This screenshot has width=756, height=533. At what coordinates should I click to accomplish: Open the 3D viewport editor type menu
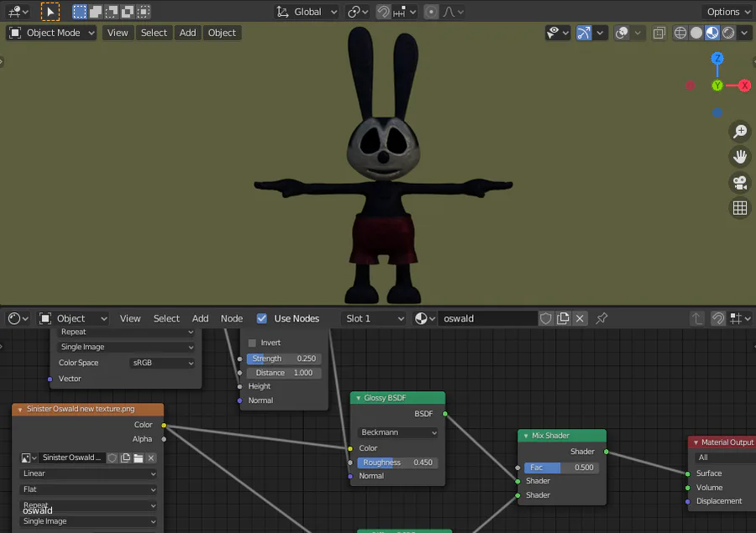(x=18, y=12)
